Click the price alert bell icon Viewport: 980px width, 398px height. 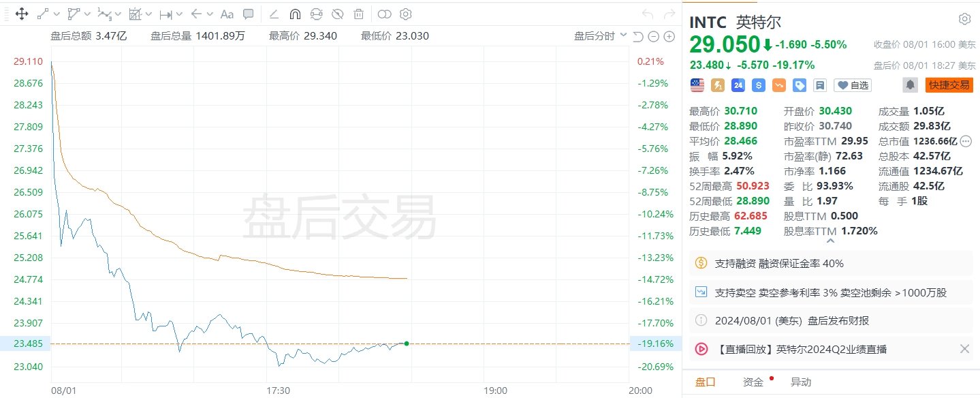[x=910, y=85]
